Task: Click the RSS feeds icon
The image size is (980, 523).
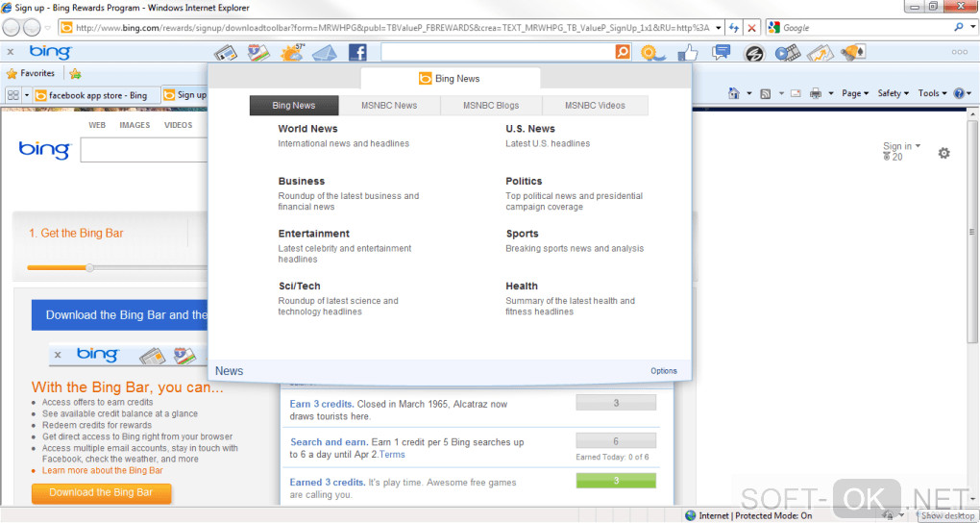Action: pos(765,93)
